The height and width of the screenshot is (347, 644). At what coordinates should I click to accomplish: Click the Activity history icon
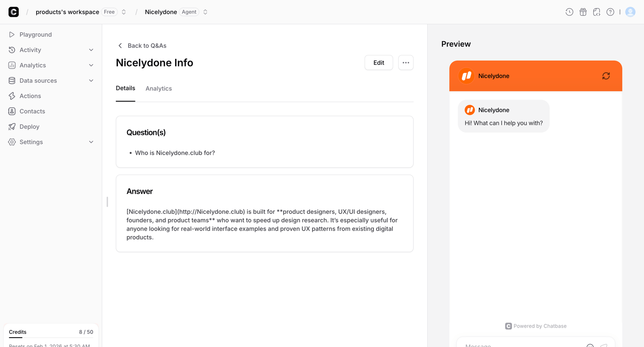[x=12, y=50]
